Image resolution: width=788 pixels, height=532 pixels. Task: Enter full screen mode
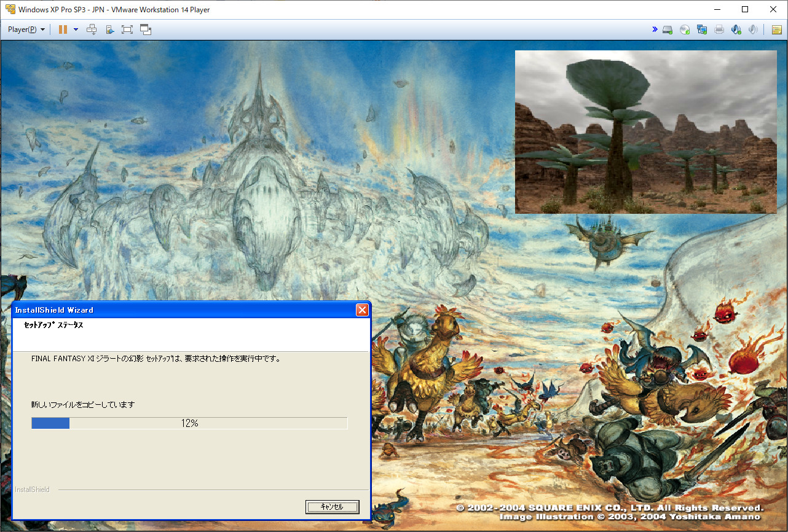(127, 29)
